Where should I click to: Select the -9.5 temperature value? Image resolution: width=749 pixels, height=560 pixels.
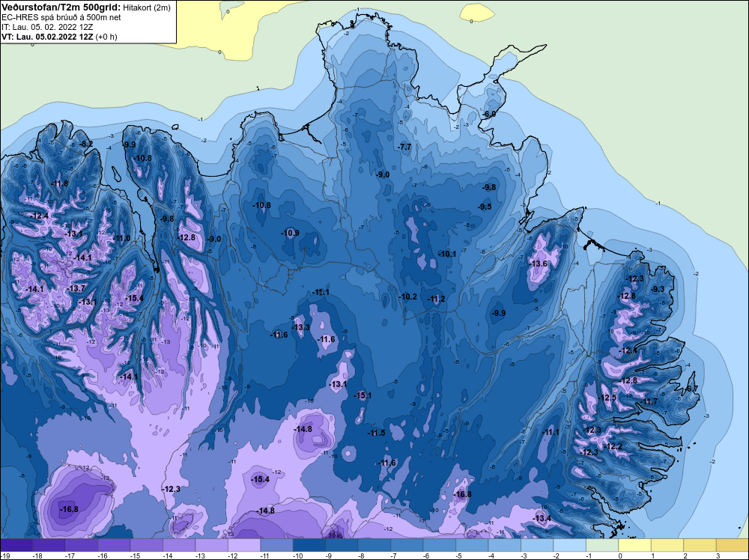[485, 207]
